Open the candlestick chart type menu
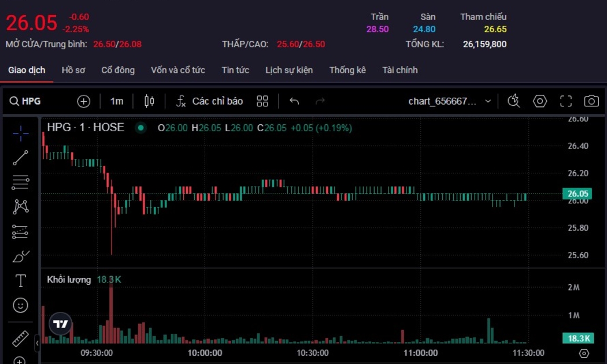Viewport: 607px width, 364px height. pyautogui.click(x=149, y=101)
